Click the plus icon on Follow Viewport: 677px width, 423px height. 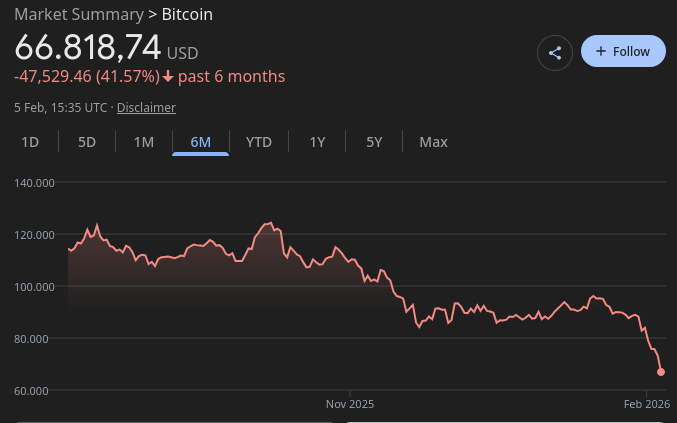coord(601,51)
